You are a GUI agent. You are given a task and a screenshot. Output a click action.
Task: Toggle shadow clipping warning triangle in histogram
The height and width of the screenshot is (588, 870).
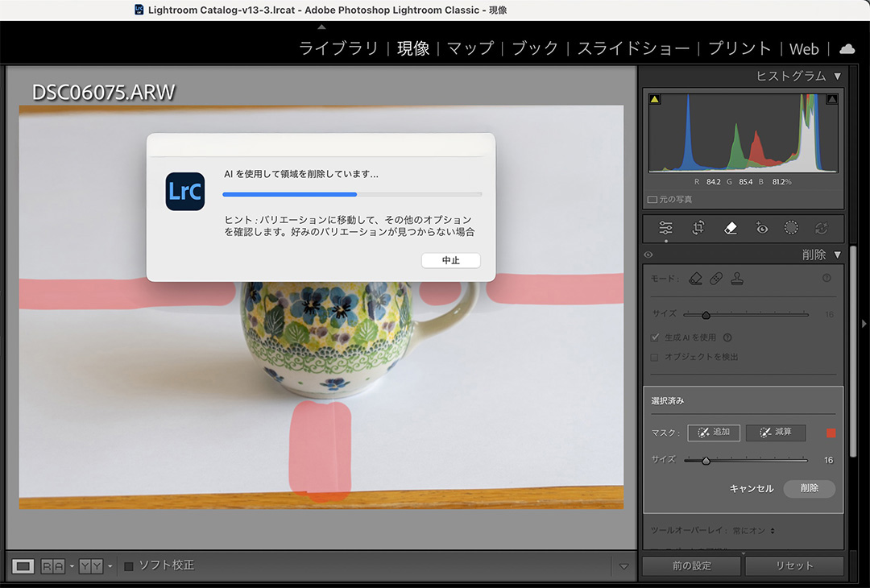click(655, 99)
